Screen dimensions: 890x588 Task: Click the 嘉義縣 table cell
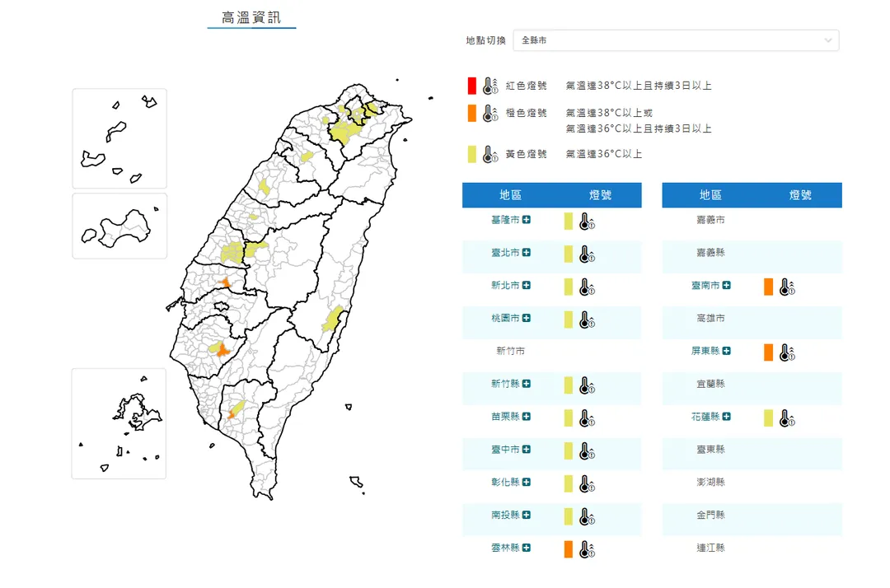click(x=710, y=252)
